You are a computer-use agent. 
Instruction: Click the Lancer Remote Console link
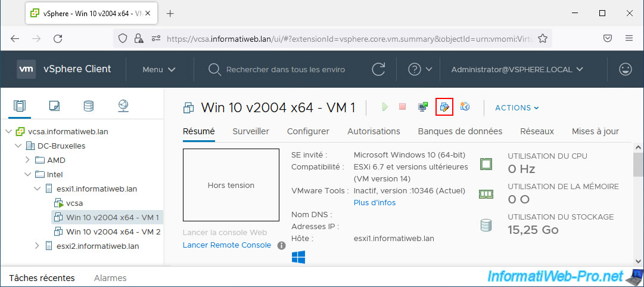point(226,245)
